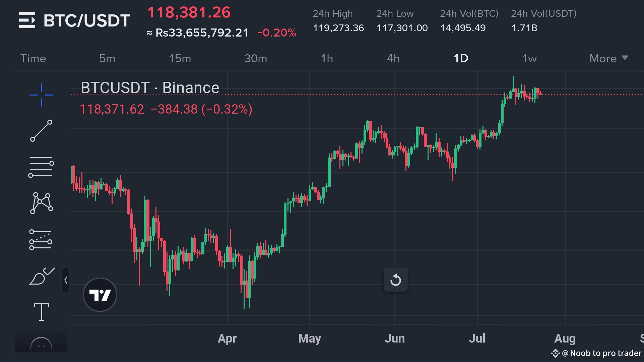Switch to the 4h timeframe
This screenshot has width=644, height=362.
coord(393,58)
